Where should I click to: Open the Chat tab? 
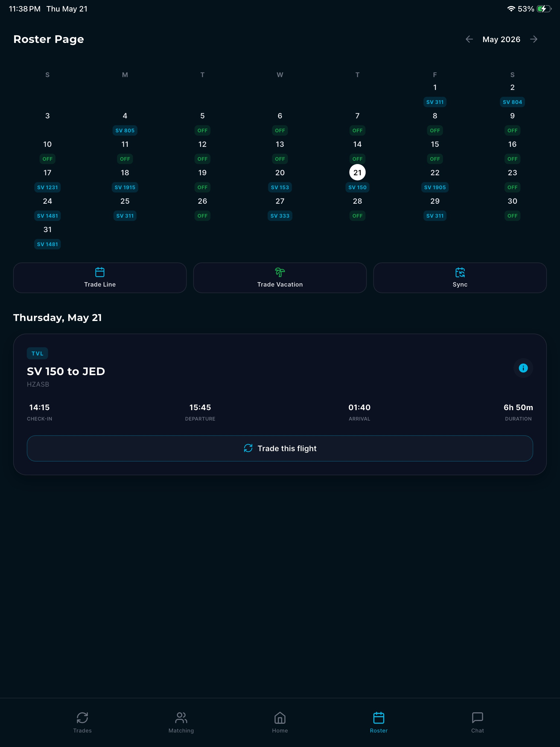(478, 723)
